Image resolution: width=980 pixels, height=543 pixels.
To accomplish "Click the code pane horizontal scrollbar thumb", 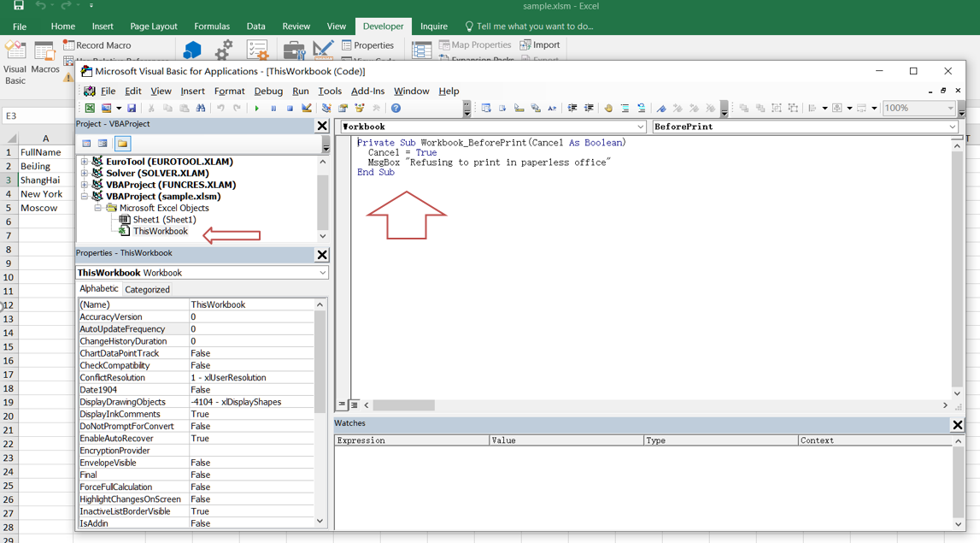I will (403, 405).
